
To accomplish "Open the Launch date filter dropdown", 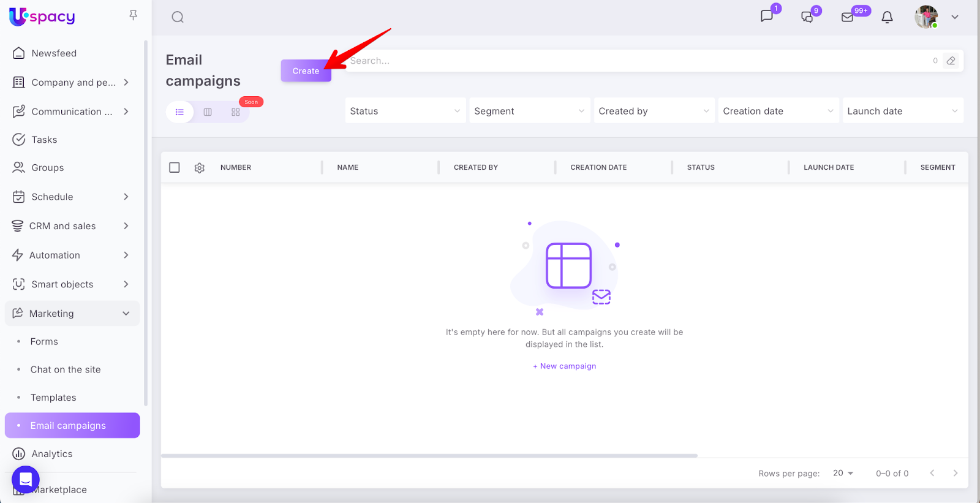I will point(902,111).
